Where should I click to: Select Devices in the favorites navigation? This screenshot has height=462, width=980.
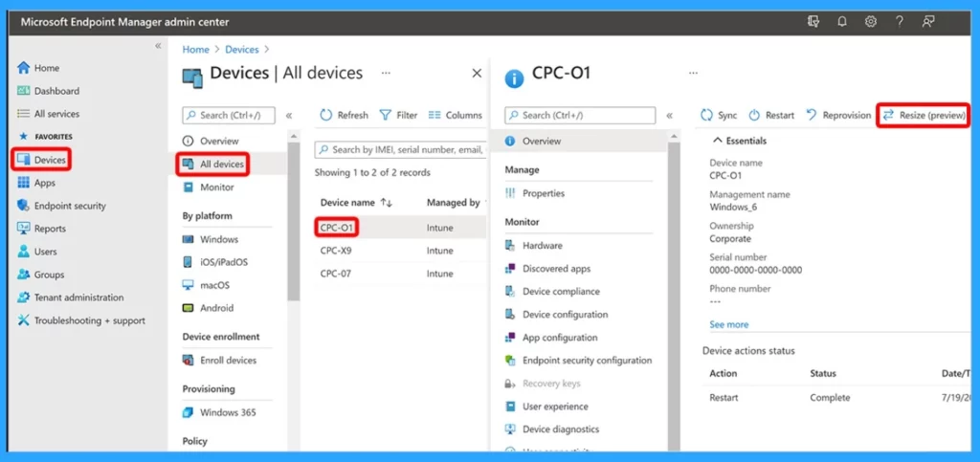click(42, 160)
